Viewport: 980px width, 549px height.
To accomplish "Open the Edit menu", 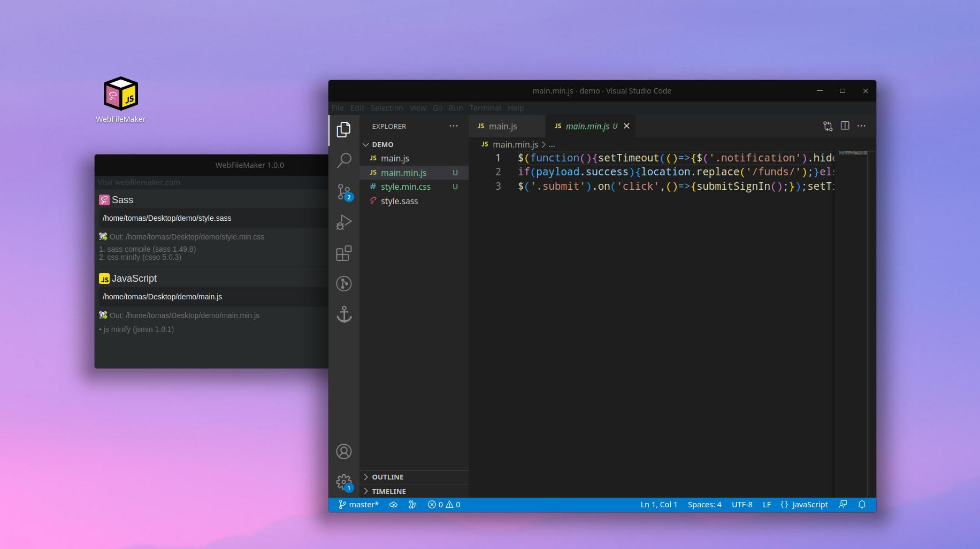I will pyautogui.click(x=357, y=108).
